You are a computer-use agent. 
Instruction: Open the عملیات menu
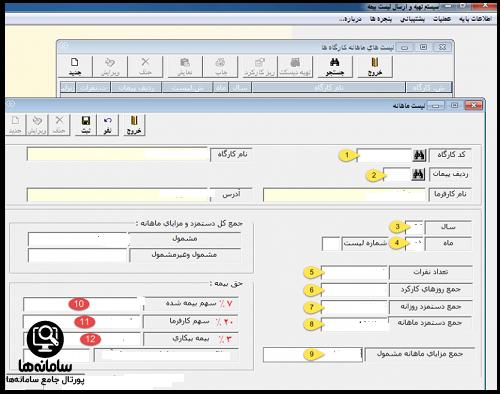442,19
